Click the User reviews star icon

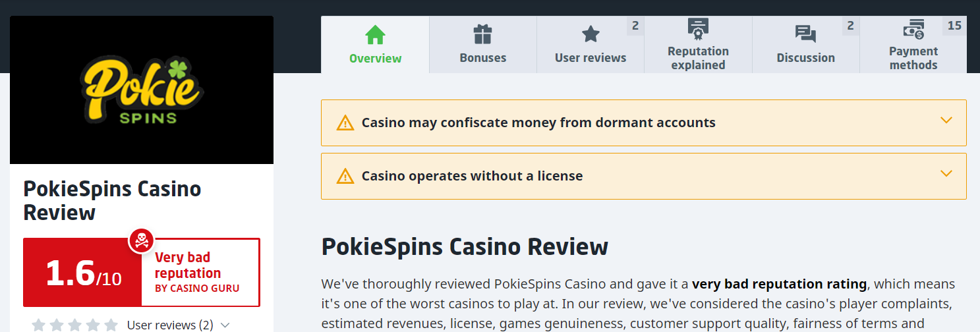pos(591,34)
